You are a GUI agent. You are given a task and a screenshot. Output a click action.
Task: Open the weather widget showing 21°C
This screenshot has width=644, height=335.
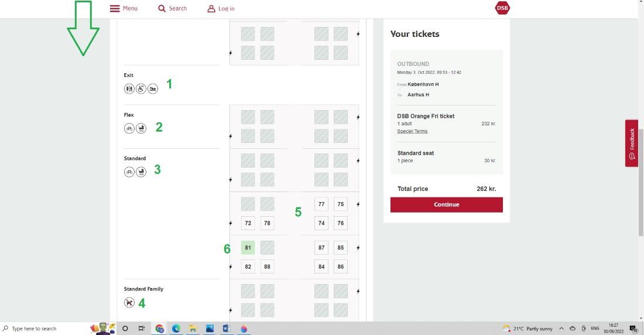coord(527,329)
